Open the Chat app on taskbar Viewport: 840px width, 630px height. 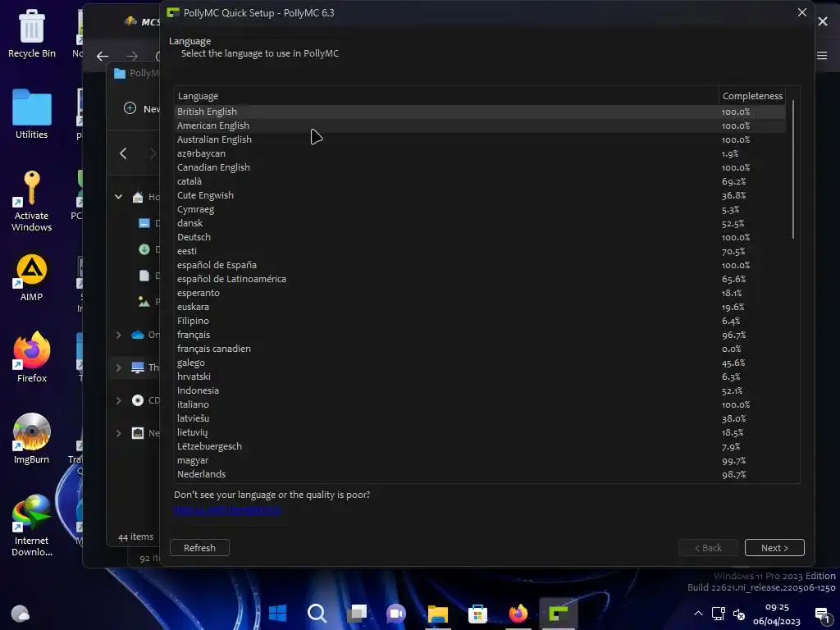396,613
